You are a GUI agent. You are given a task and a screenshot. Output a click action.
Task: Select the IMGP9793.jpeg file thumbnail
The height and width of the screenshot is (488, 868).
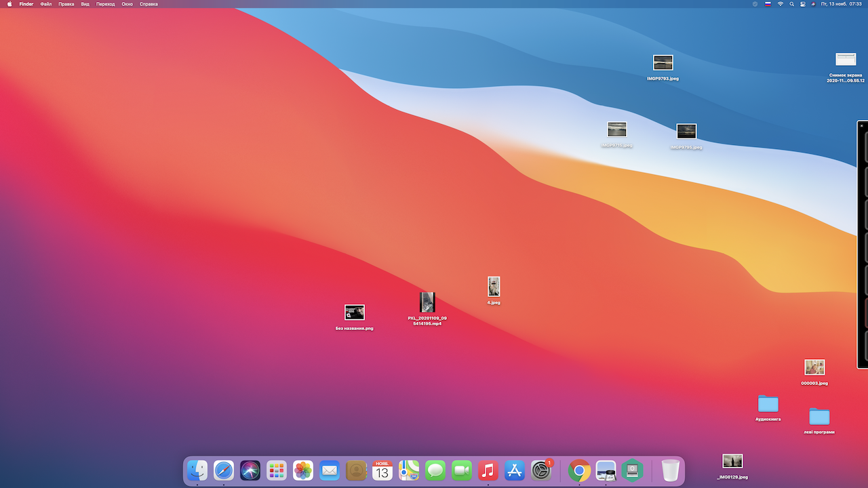663,63
